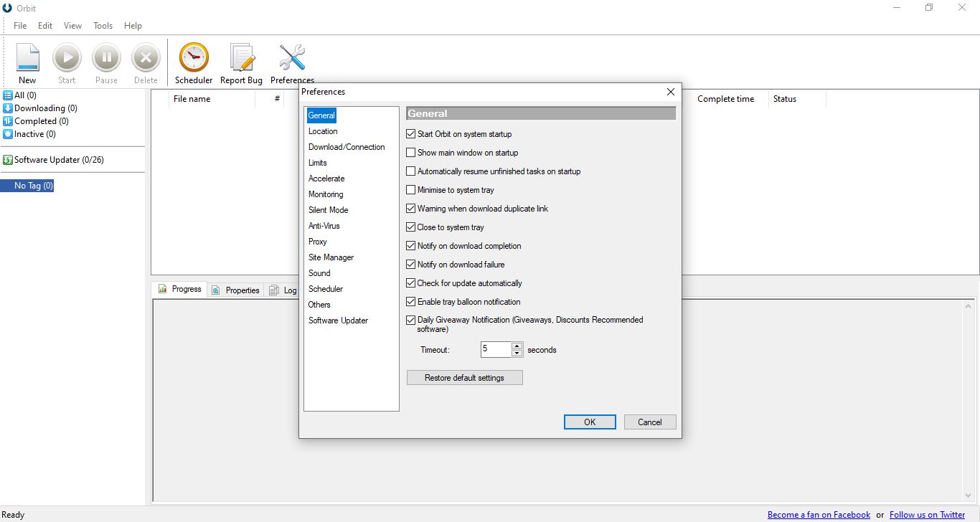The width and height of the screenshot is (980, 522).
Task: Enable Minimise to system tray
Action: click(411, 190)
